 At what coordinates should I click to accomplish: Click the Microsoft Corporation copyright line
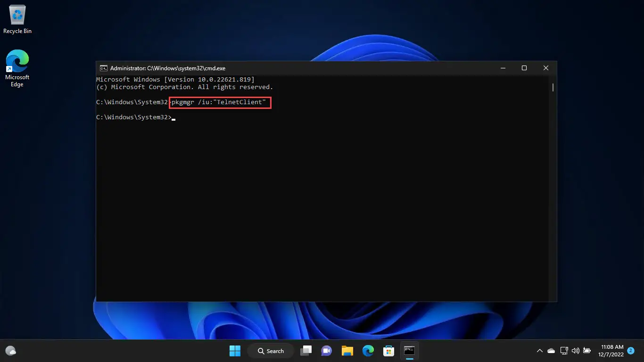(x=185, y=87)
